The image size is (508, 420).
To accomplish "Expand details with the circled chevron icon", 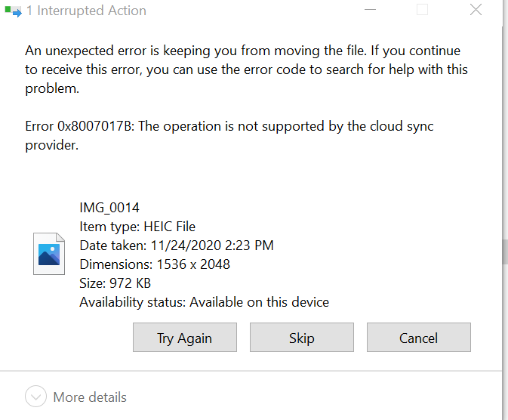I will (x=35, y=397).
